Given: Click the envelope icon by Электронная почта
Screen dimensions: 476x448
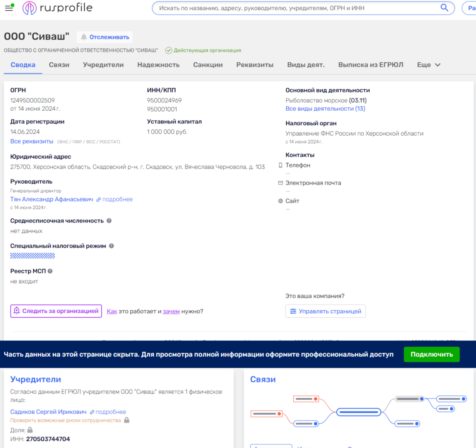Looking at the screenshot, I should [x=280, y=183].
